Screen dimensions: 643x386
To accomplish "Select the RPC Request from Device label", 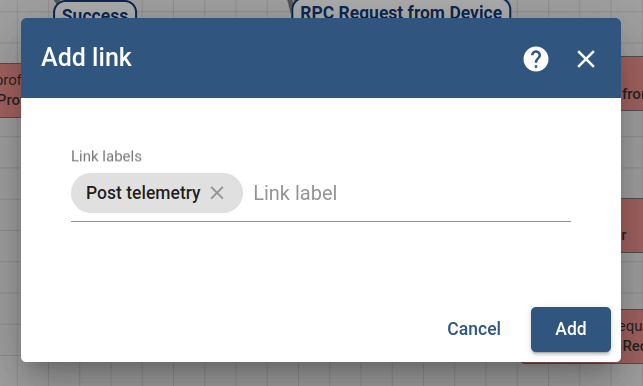I will pyautogui.click(x=401, y=9).
